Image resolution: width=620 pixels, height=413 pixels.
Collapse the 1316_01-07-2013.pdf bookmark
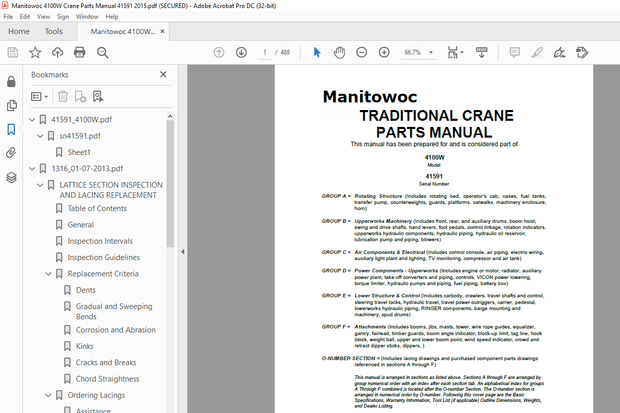pyautogui.click(x=32, y=169)
